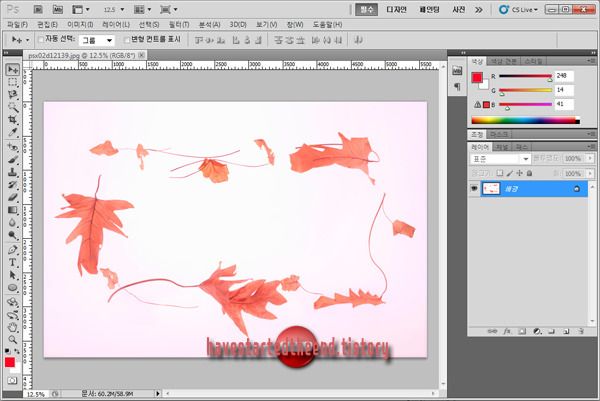
Task: Toggle the lock position icon
Action: tap(520, 173)
